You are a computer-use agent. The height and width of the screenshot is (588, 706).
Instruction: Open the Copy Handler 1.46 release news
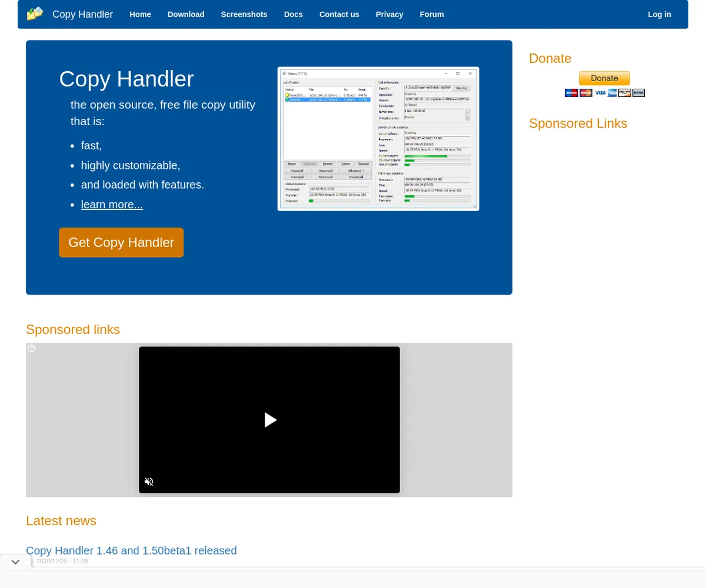pos(131,550)
